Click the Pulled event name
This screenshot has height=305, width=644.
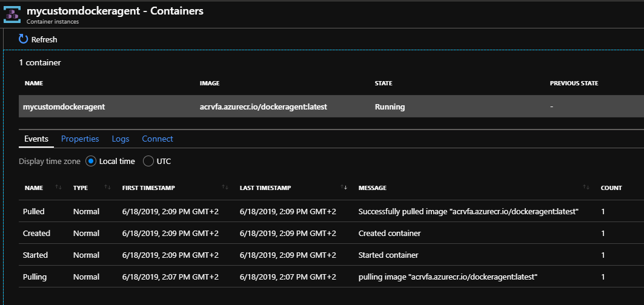[34, 211]
